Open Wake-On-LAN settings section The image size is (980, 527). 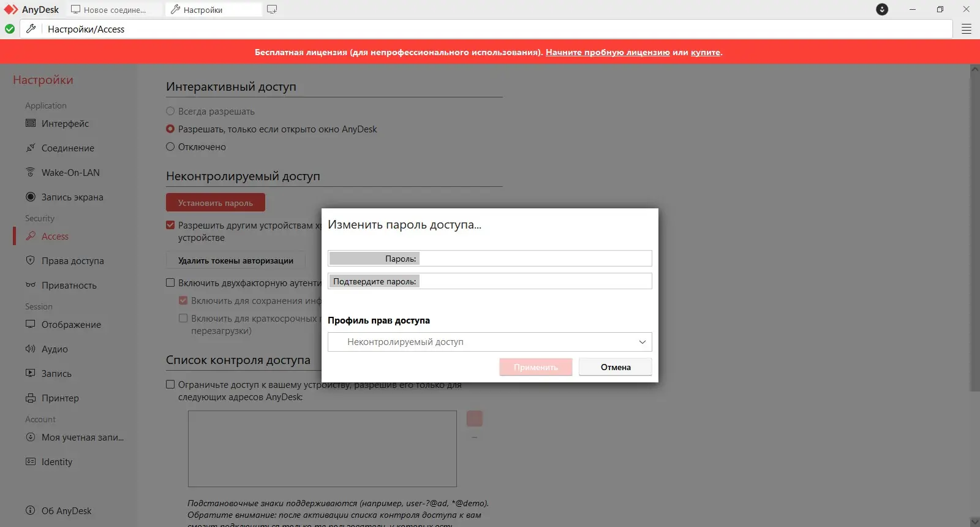70,172
